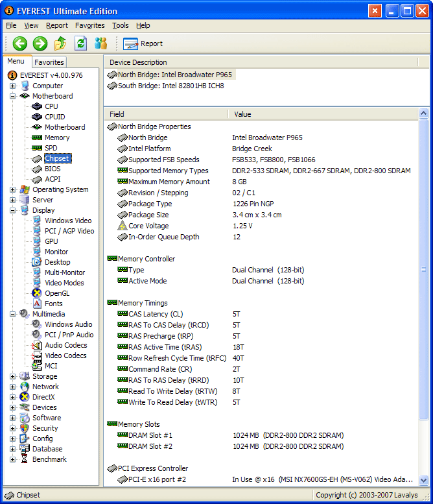The height and width of the screenshot is (504, 433).
Task: Collapse the Multimedia tree node
Action: (12, 314)
